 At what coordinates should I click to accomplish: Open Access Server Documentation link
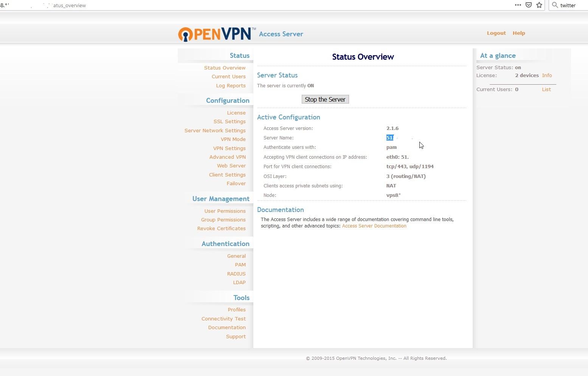coord(374,226)
